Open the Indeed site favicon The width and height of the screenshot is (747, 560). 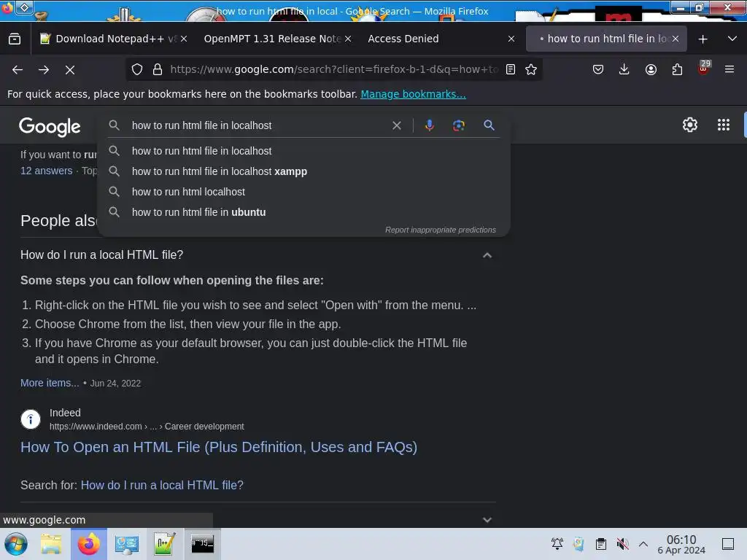tap(31, 419)
